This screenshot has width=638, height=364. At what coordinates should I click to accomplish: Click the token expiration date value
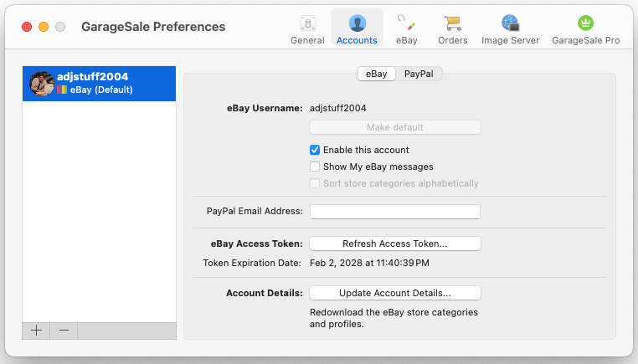[x=369, y=263]
